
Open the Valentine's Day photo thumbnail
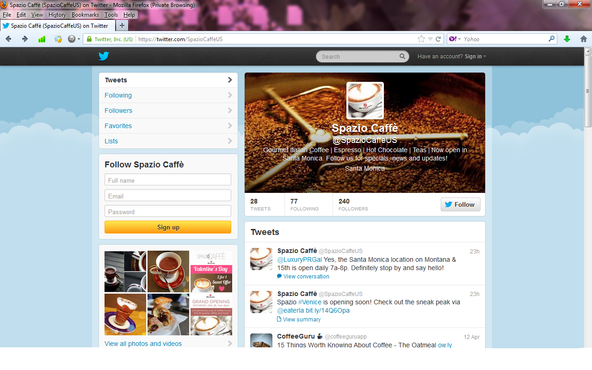click(x=211, y=271)
